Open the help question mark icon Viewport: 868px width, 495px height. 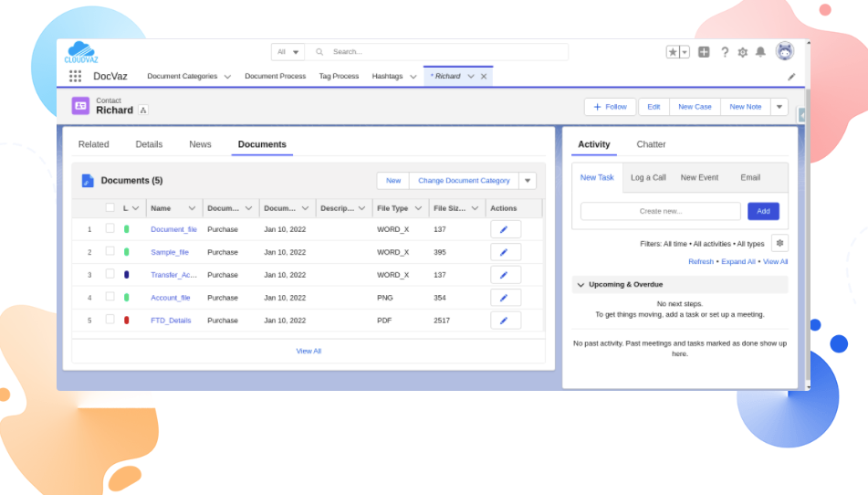[x=724, y=52]
